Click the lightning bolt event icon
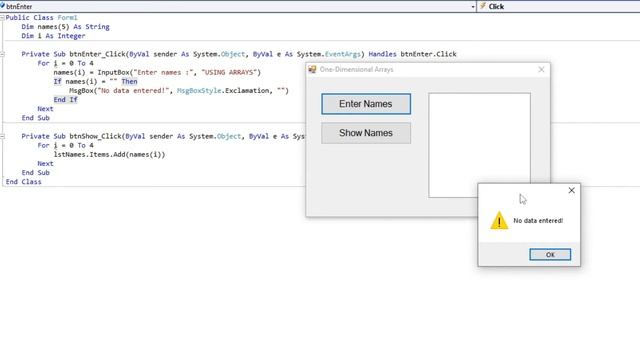The image size is (640, 360). click(483, 6)
